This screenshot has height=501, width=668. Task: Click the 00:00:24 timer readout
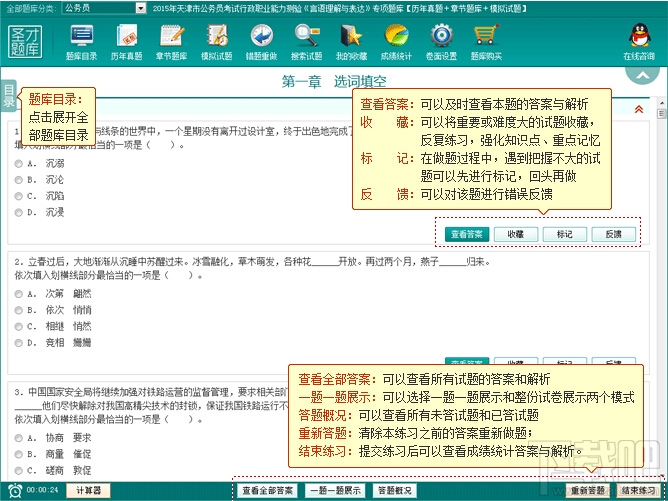42,490
